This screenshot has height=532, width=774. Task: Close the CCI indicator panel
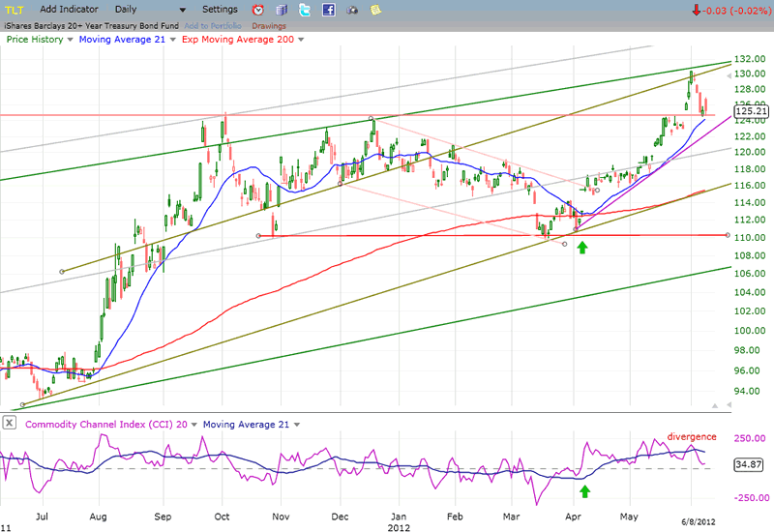click(10, 424)
